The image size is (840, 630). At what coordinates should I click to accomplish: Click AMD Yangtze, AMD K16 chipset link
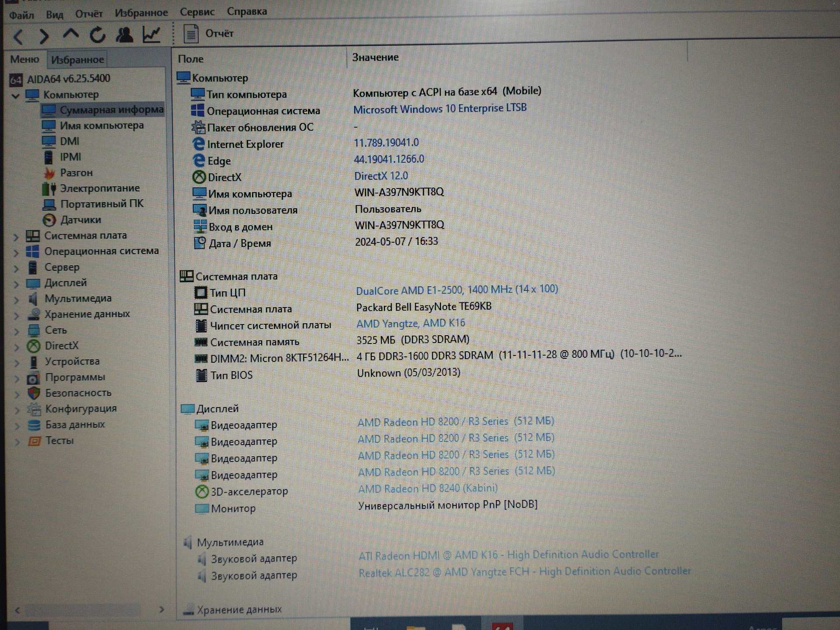click(x=411, y=324)
